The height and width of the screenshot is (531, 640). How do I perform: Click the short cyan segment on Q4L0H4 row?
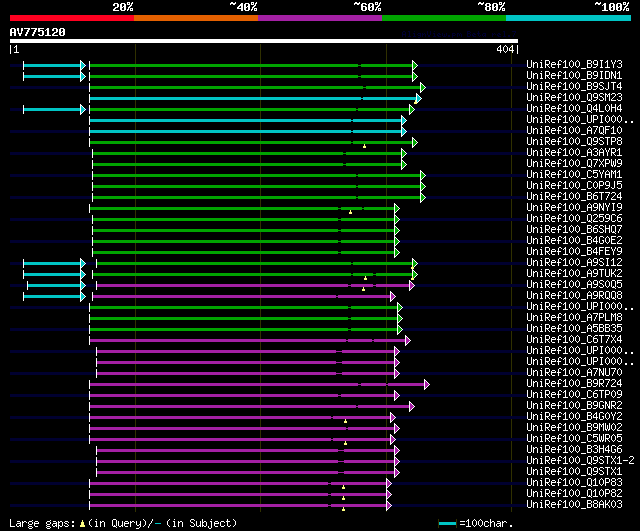52,109
